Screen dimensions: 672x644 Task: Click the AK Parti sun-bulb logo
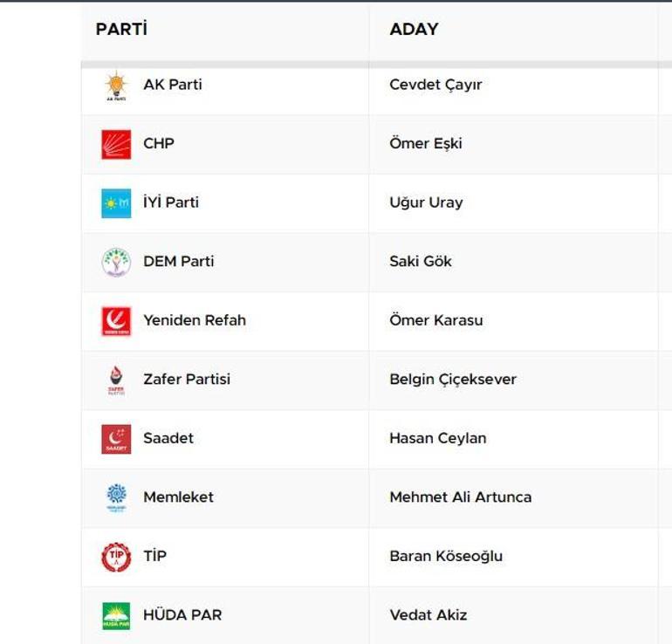[116, 86]
